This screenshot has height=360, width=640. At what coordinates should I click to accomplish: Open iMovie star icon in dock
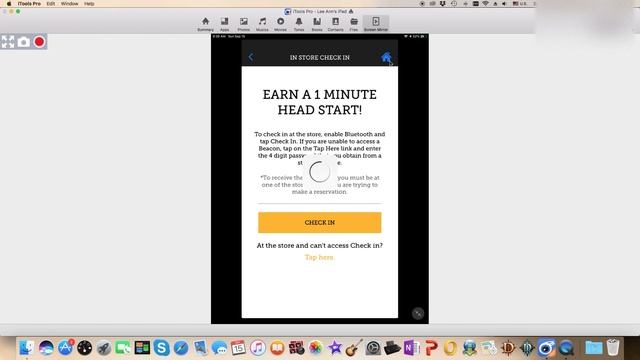click(x=335, y=348)
